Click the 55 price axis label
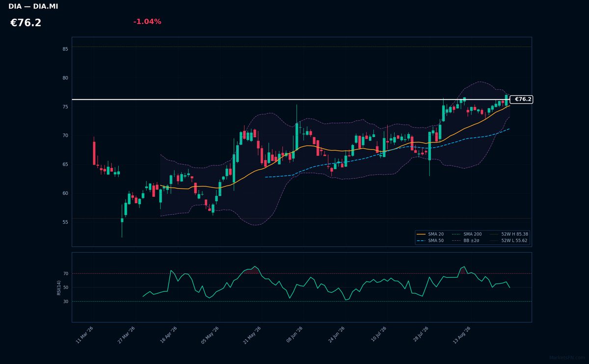Image resolution: width=589 pixels, height=364 pixels. [65, 222]
